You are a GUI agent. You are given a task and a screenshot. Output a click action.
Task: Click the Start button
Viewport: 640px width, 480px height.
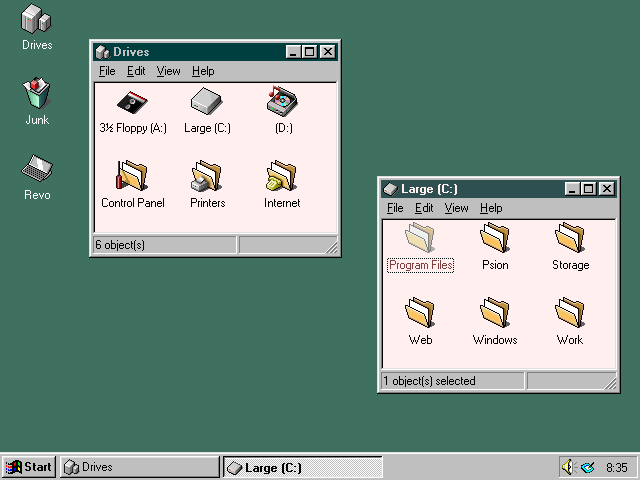[x=29, y=467]
